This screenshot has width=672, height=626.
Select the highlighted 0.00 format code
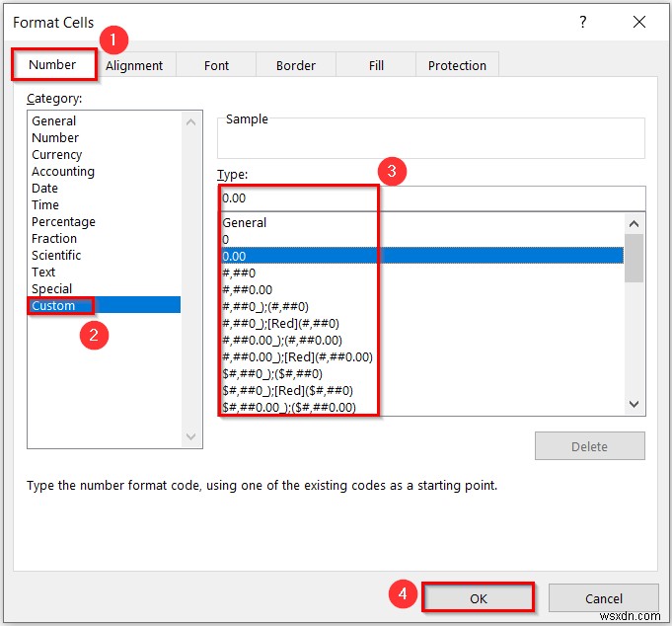pyautogui.click(x=422, y=256)
